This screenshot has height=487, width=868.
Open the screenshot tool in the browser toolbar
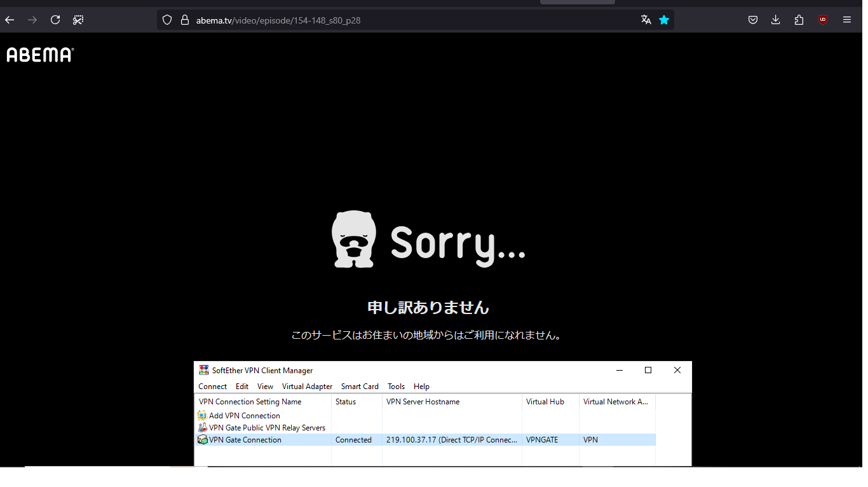point(78,20)
